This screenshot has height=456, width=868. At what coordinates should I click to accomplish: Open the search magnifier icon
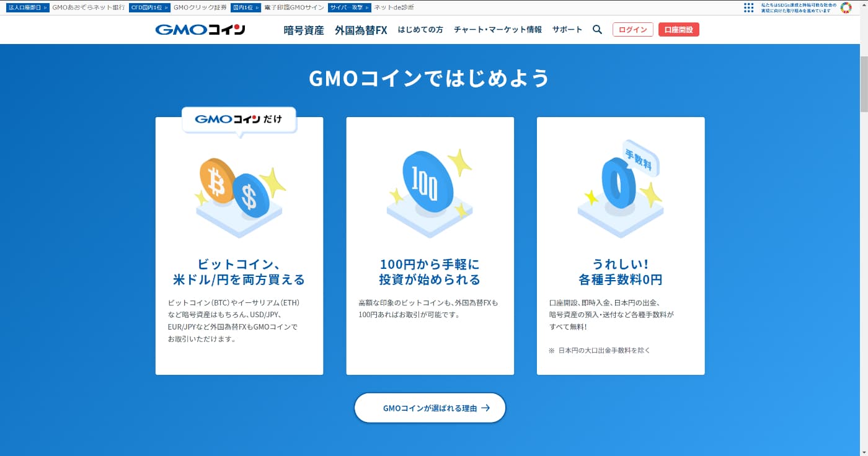[597, 29]
